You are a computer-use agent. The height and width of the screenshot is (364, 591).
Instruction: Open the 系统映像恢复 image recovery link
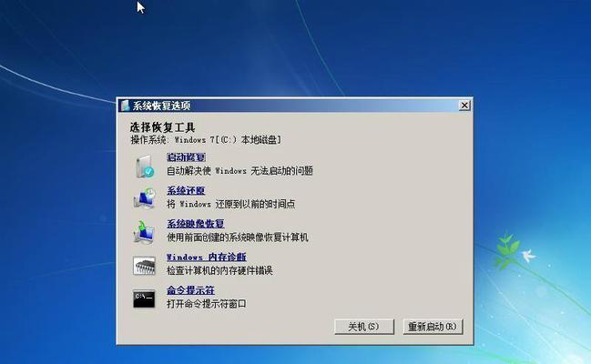point(196,224)
